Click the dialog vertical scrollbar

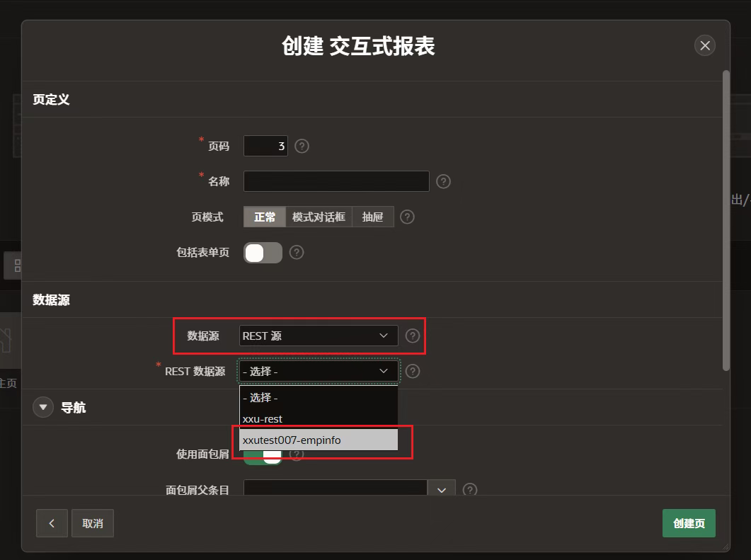726,220
